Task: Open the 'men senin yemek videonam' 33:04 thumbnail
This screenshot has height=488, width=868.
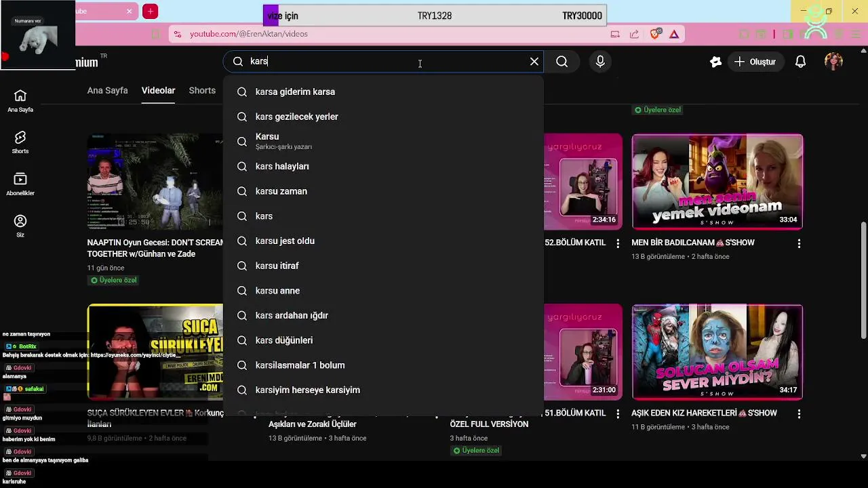Action: (x=717, y=182)
